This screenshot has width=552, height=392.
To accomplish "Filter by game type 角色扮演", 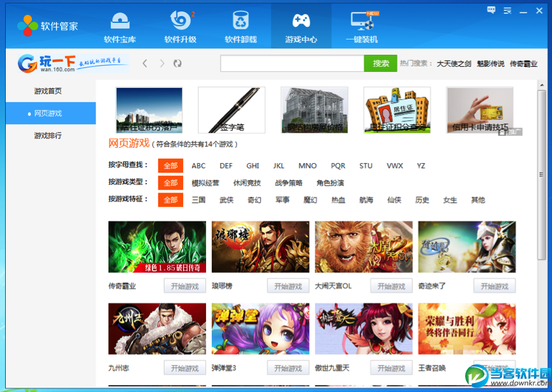I will [330, 183].
